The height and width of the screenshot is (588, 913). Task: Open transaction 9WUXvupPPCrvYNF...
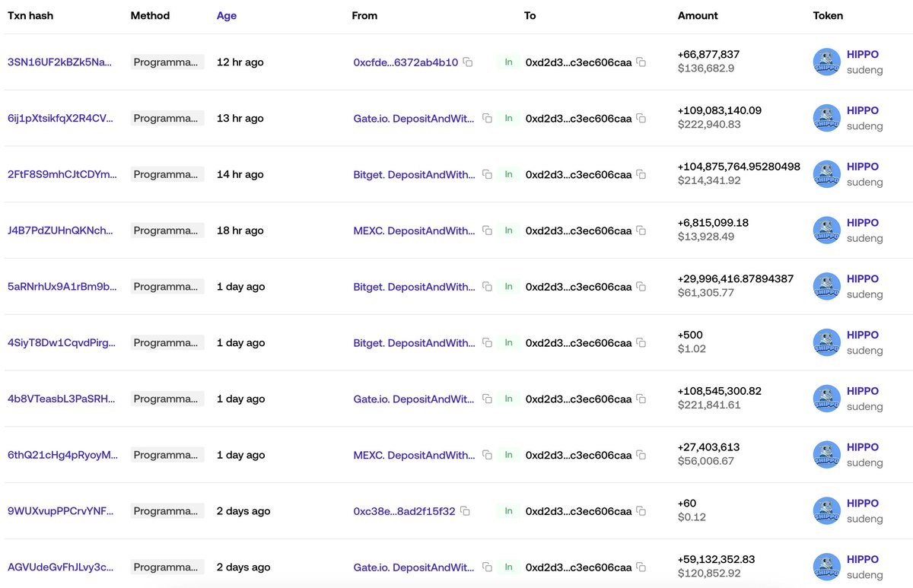60,511
